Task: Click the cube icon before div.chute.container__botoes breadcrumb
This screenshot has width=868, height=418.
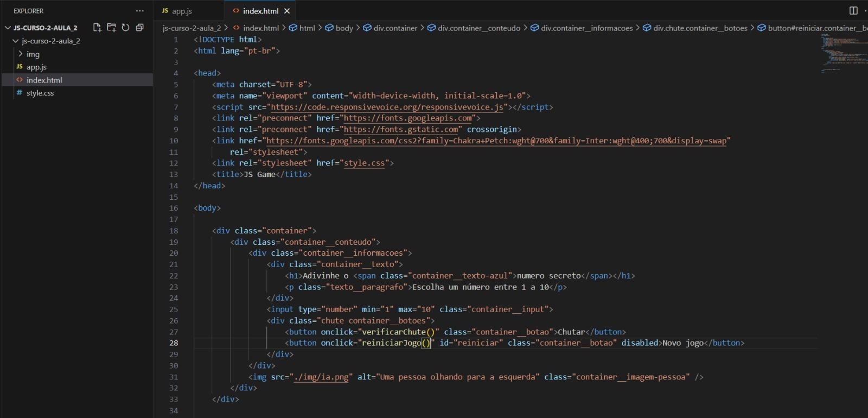Action: tap(647, 28)
